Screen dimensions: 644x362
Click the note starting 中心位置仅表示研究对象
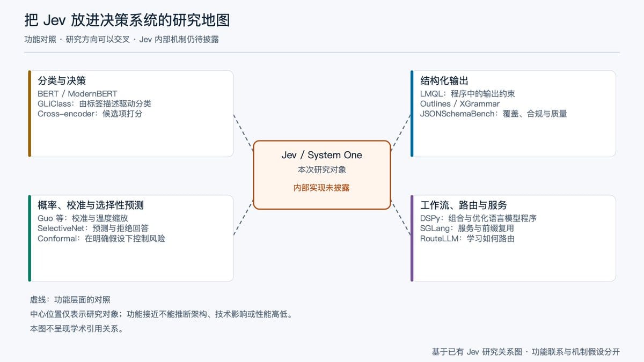pos(163,314)
